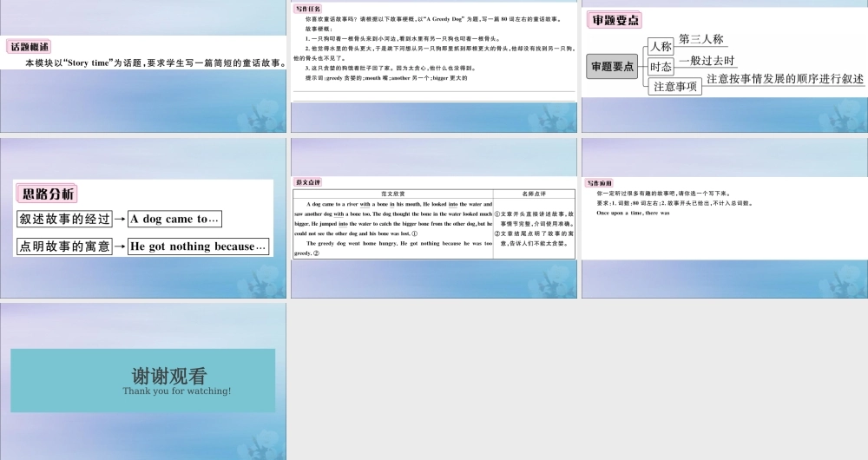
Task: Select the 时态 box in the mind map
Action: point(661,67)
